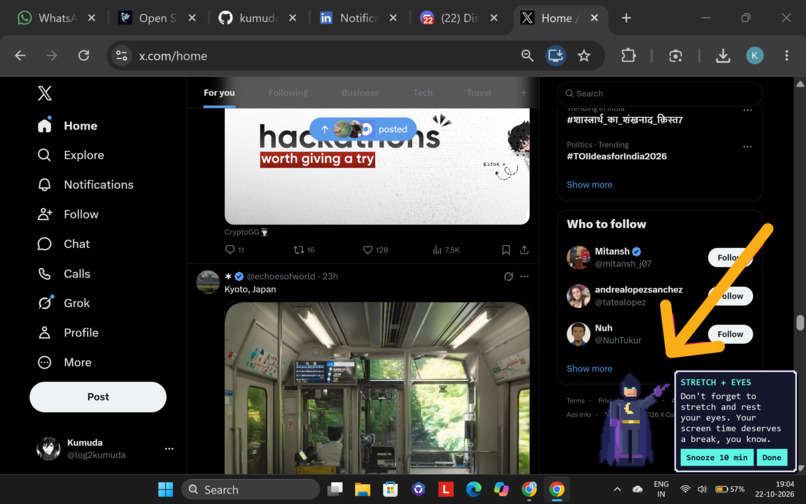Click the new posts pill
Screen dimensions: 806x504
pos(363,129)
